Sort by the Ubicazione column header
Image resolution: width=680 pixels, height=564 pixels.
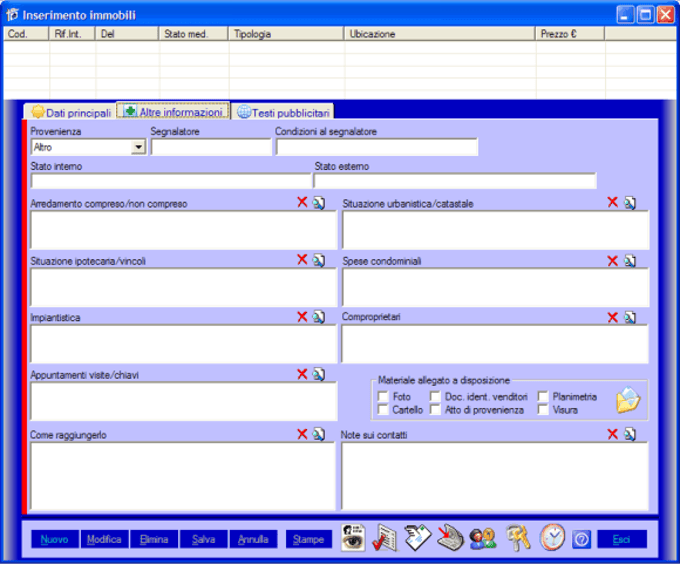coord(439,34)
